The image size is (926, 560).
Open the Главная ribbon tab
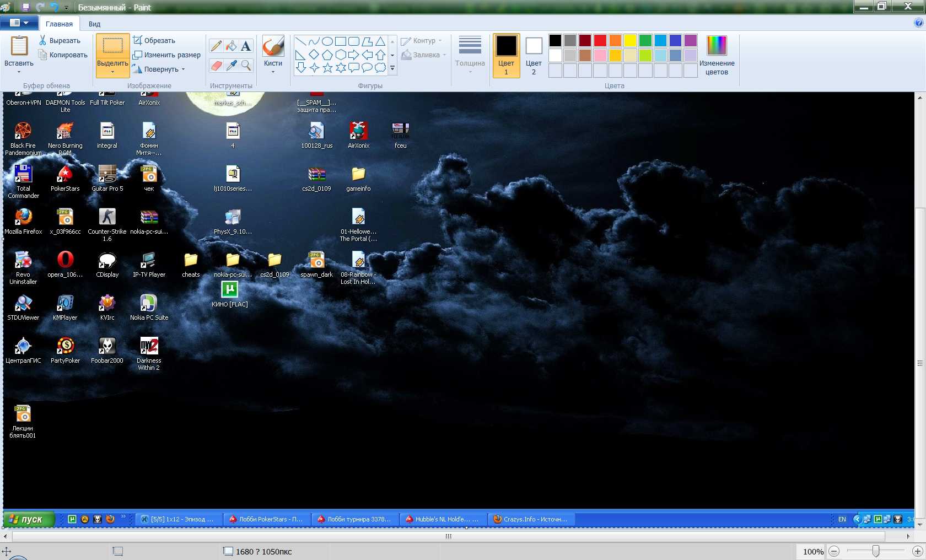(59, 24)
